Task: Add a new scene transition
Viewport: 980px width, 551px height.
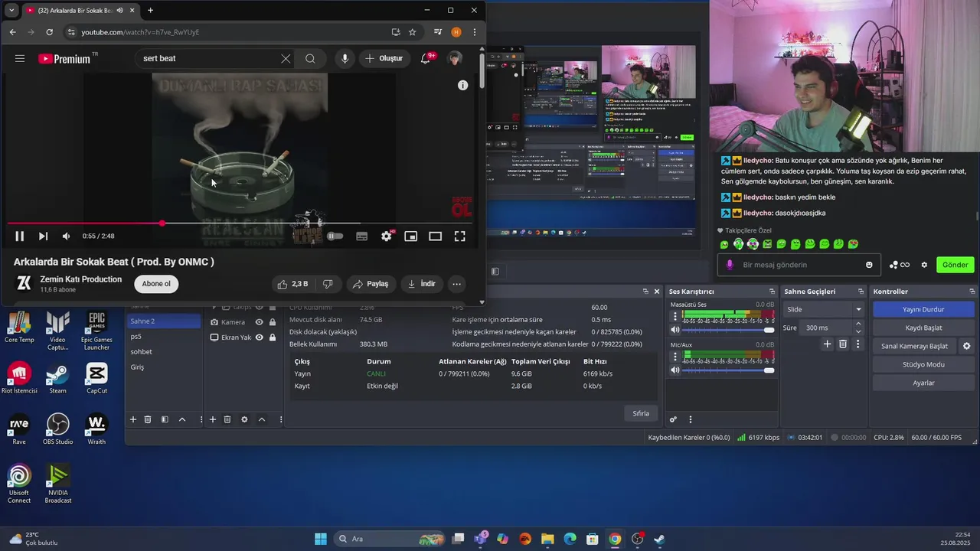Action: click(x=827, y=344)
